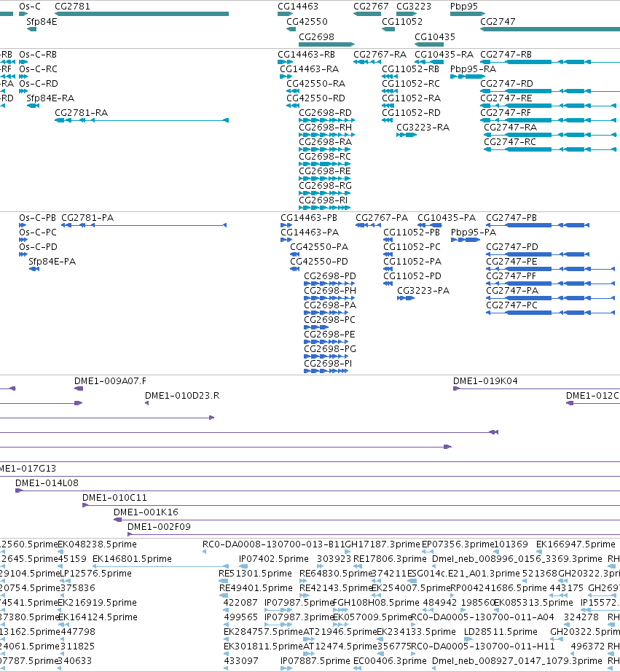Screen dimensions: 620x672
Task: Click EST RC0-DA0005-130700-011-H11
Action: tap(483, 646)
